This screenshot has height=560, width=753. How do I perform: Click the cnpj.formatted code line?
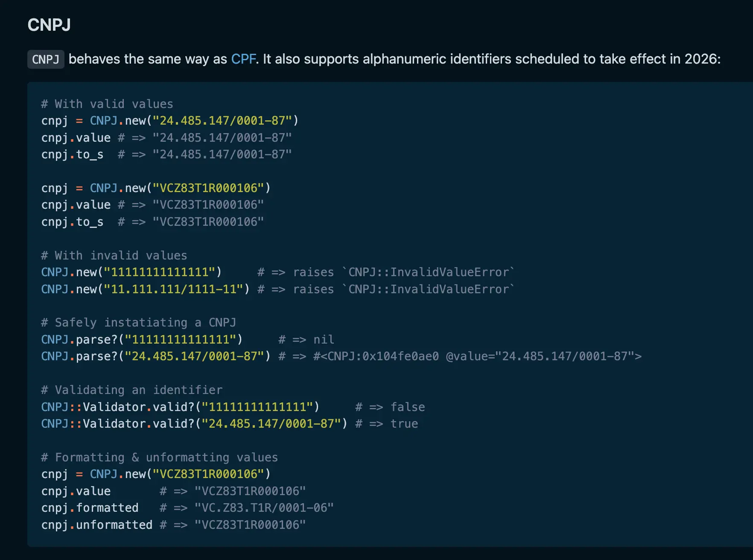point(90,508)
